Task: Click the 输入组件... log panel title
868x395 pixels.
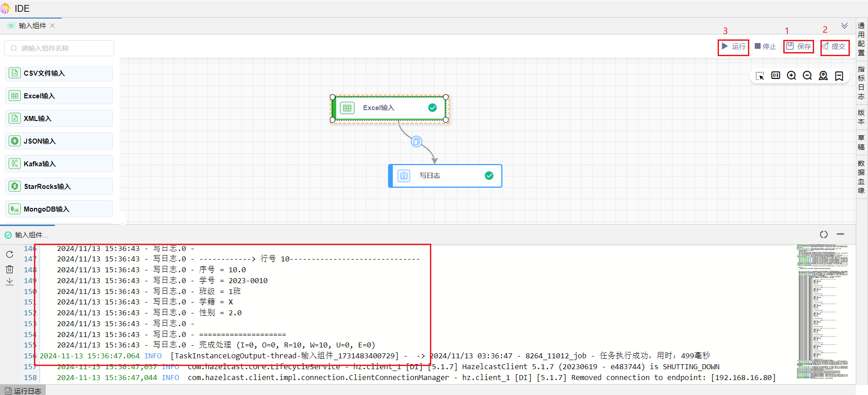Action: pos(31,235)
